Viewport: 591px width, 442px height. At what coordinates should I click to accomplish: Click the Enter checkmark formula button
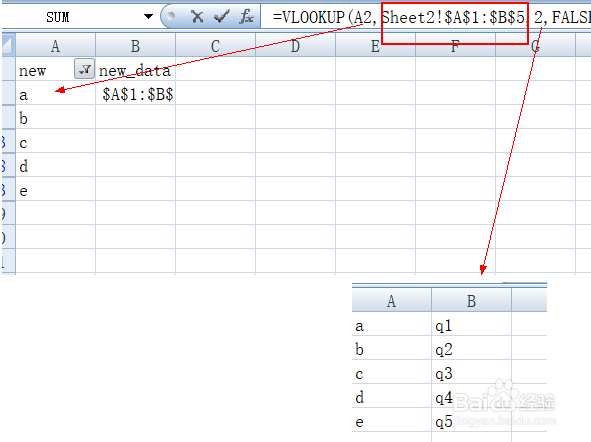point(221,17)
